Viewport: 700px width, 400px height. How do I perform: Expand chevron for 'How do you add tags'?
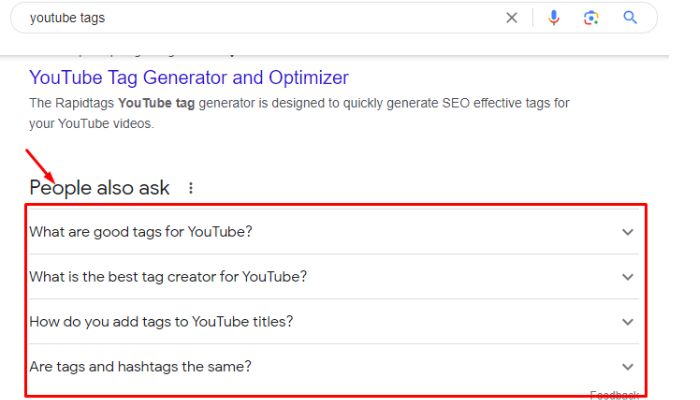pyautogui.click(x=627, y=322)
